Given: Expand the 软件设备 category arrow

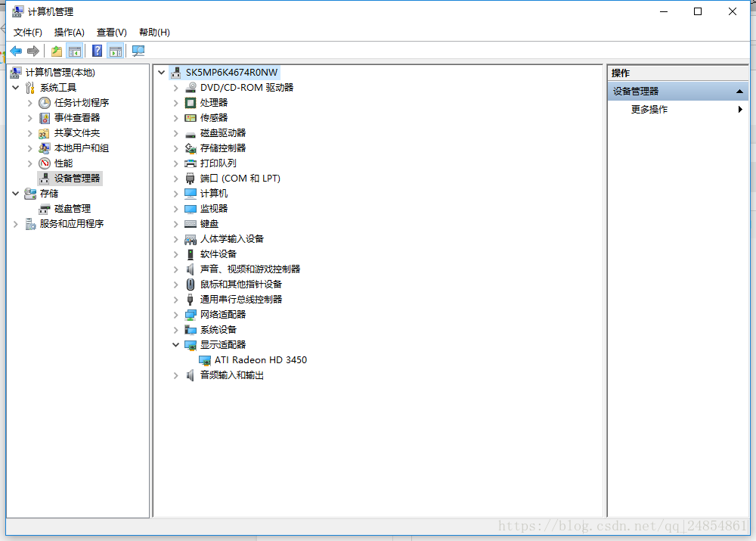Looking at the screenshot, I should [175, 254].
